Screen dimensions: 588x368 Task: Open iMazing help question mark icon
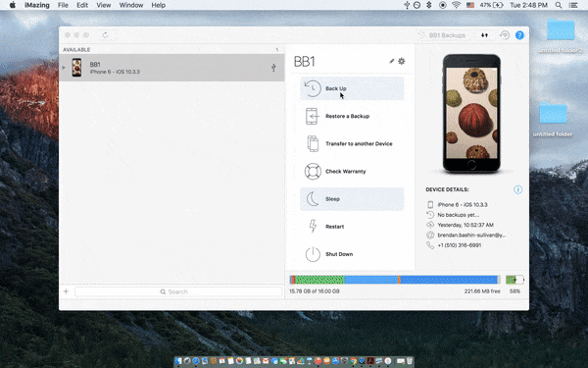pyautogui.click(x=519, y=35)
